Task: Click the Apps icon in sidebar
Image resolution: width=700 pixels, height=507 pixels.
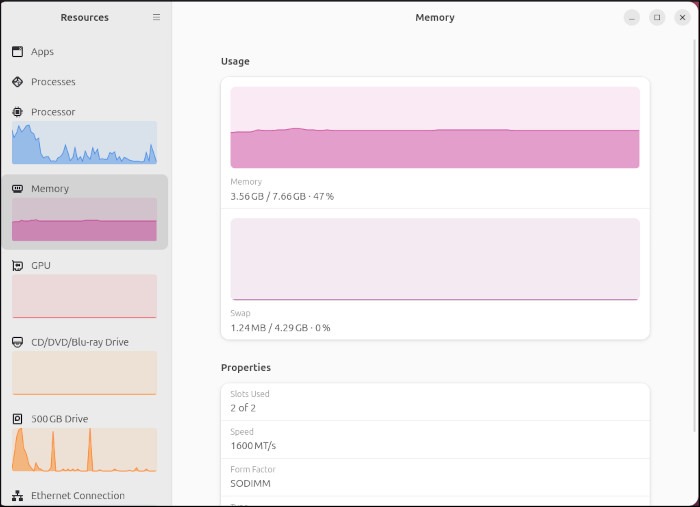Action: pos(18,52)
